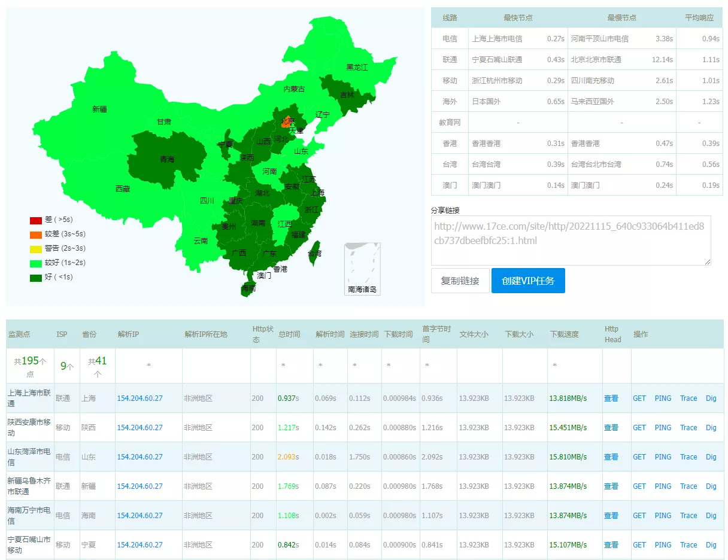Click the orange 较差 (3s~5s) legend swatch
Viewport: 728px width, 560px height.
[36, 235]
